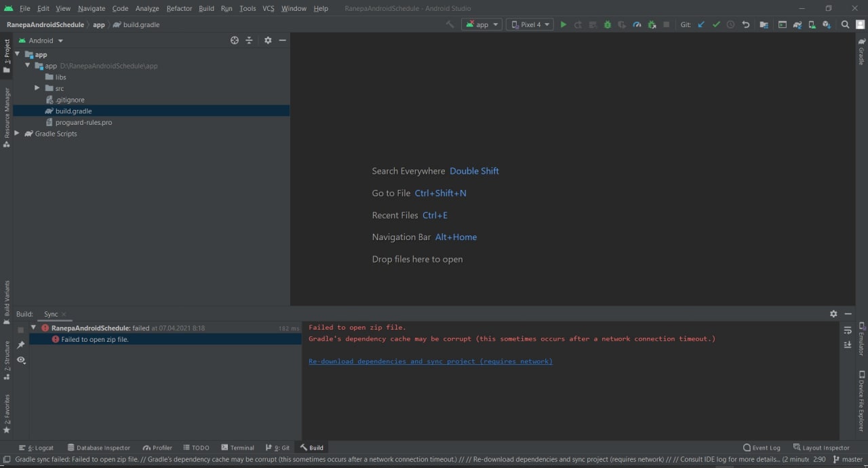The height and width of the screenshot is (468, 868).
Task: Toggle the Device File Explorer panel
Action: 861,402
